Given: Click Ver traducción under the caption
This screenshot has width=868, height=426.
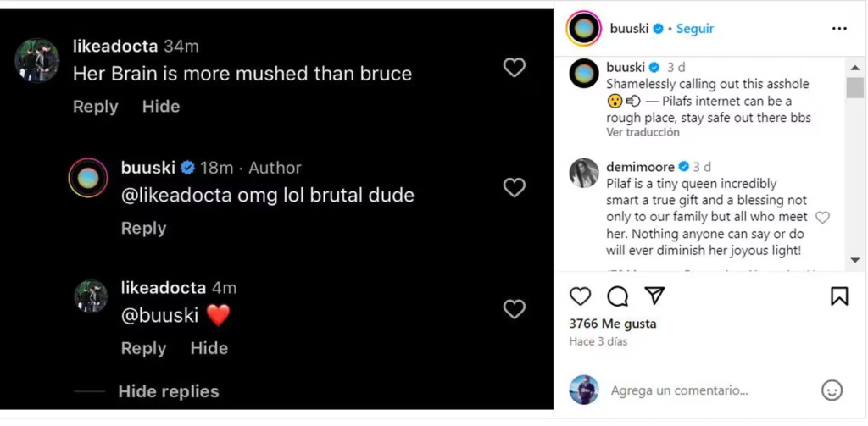Looking at the screenshot, I should point(643,133).
